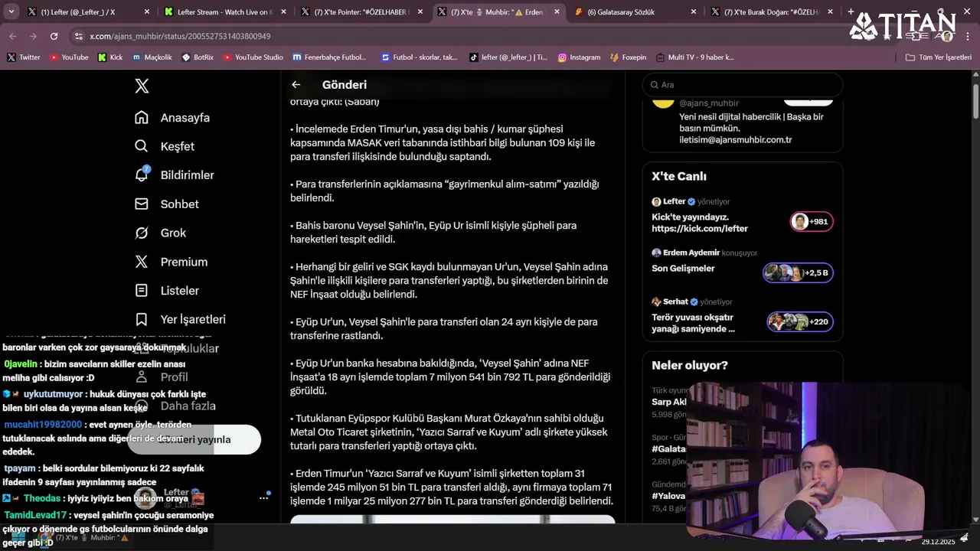Click @ajans_muhbir profile handle
The image size is (980, 551).
709,103
